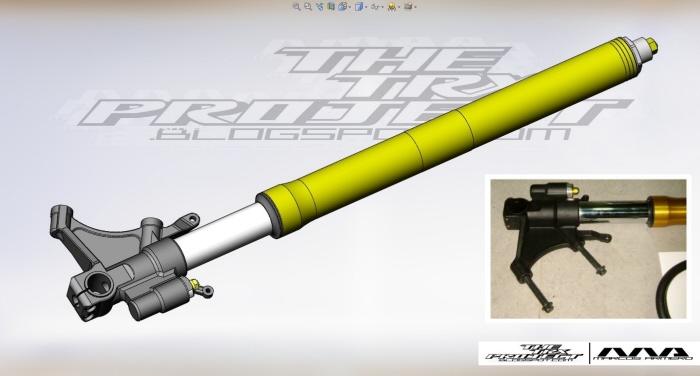This screenshot has width=700, height=376.
Task: Open the View Orientation dropdown arrow
Action: 350,7
